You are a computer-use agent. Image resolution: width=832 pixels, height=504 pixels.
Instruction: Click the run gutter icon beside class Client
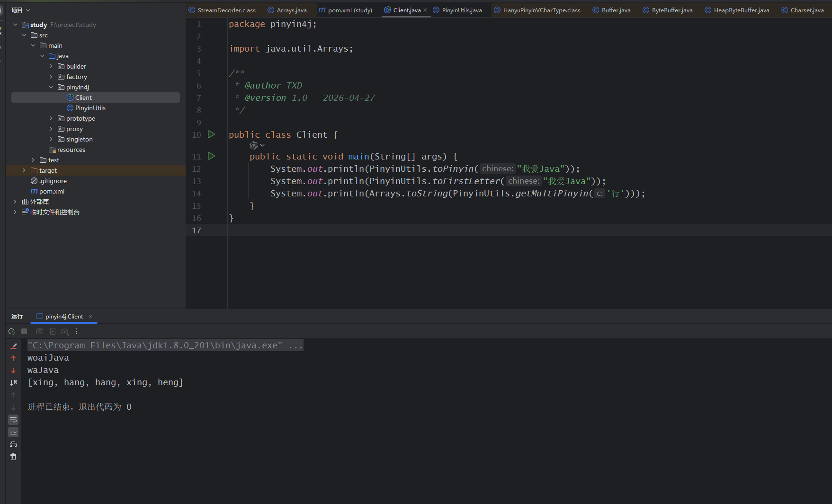[211, 134]
